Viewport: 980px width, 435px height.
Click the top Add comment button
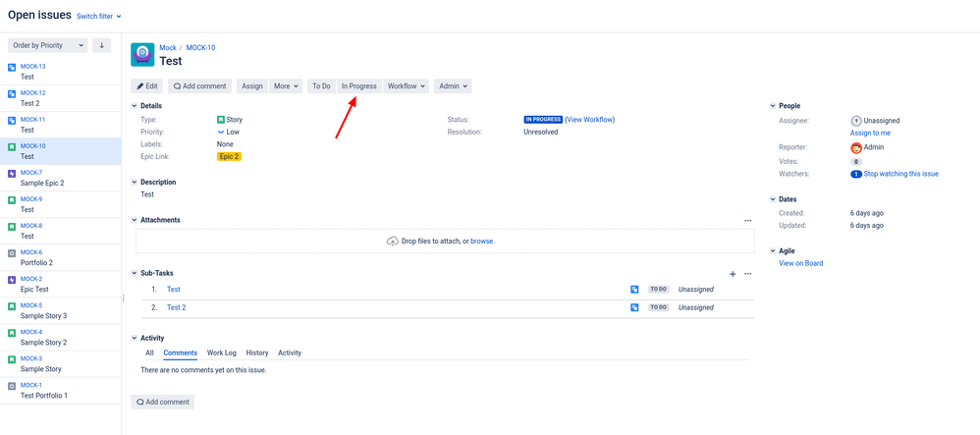pyautogui.click(x=200, y=86)
